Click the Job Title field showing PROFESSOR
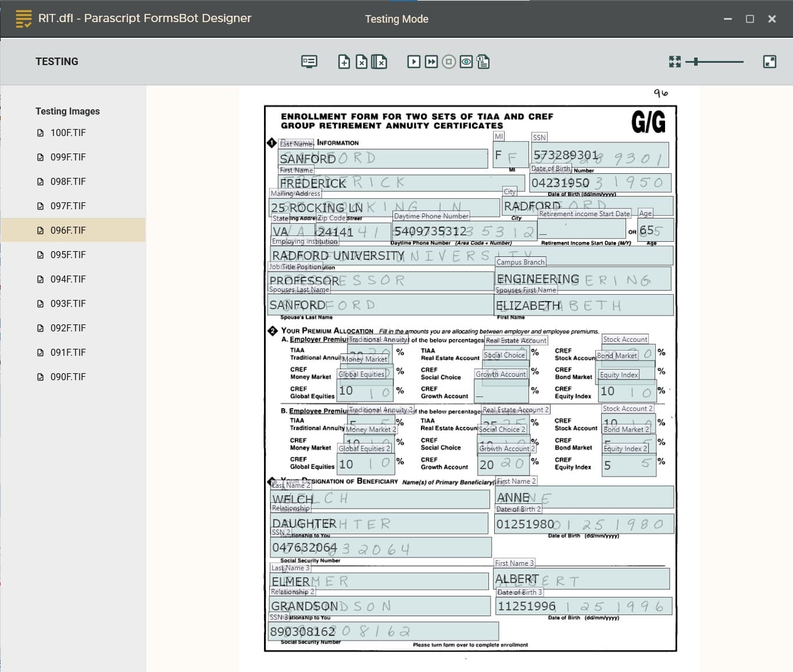The image size is (793, 672). [x=381, y=281]
